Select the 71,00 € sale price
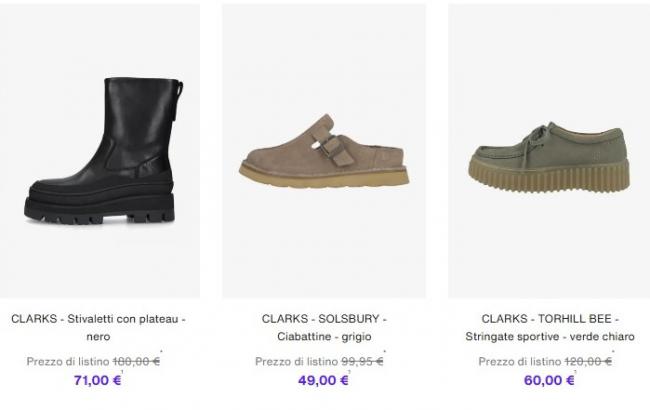This screenshot has height=410, width=650. (96, 379)
